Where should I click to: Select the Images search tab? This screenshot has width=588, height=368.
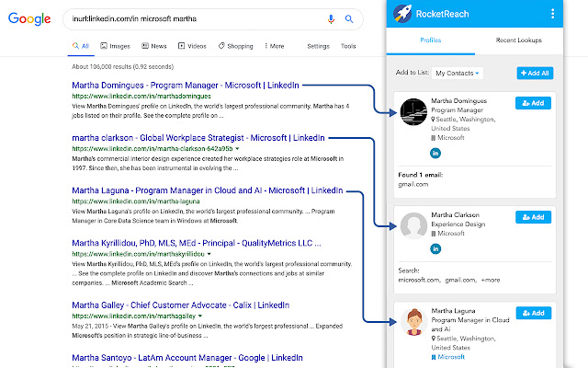[x=116, y=45]
